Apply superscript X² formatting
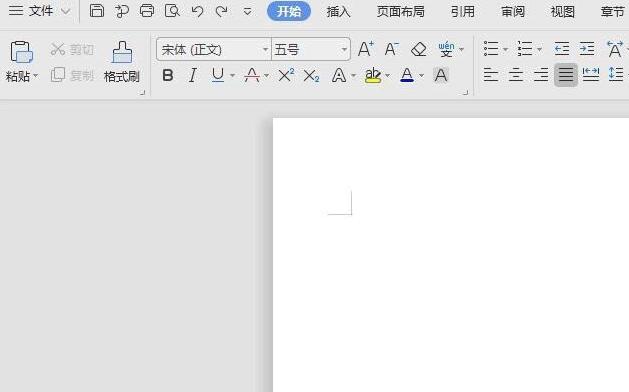 click(x=286, y=75)
